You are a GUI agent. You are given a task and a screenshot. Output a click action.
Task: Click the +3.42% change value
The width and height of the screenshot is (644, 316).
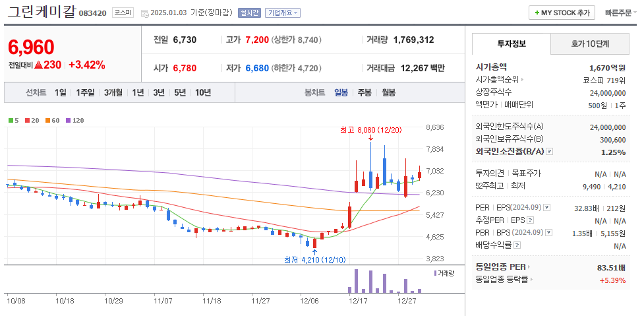(x=86, y=65)
